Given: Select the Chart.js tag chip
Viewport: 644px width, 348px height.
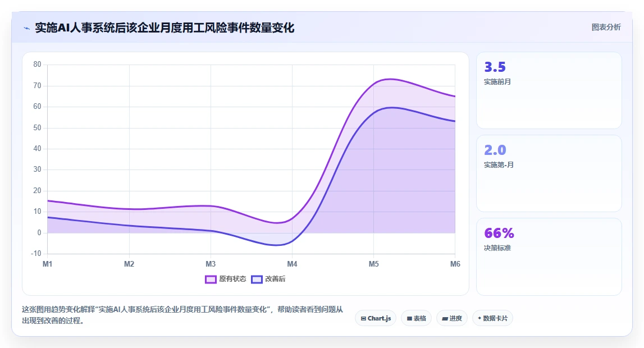Looking at the screenshot, I should coord(376,318).
